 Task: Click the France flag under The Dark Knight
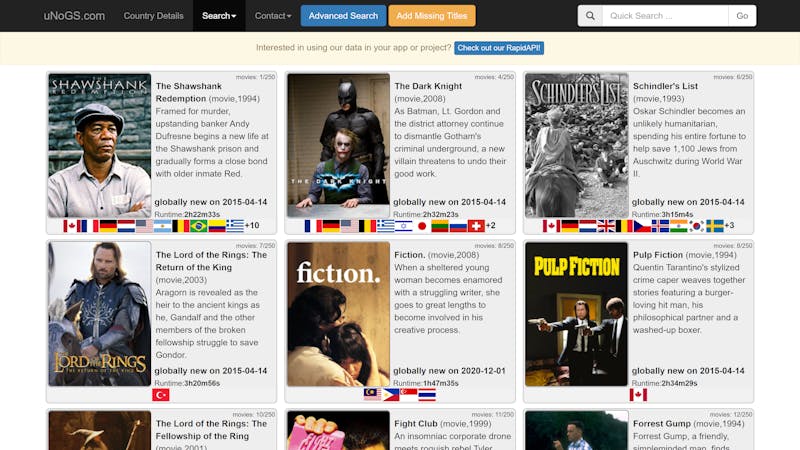[313, 226]
